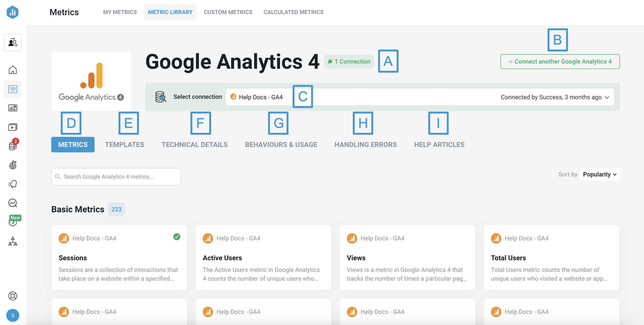Open Goals target icon in sidebar

(13, 165)
